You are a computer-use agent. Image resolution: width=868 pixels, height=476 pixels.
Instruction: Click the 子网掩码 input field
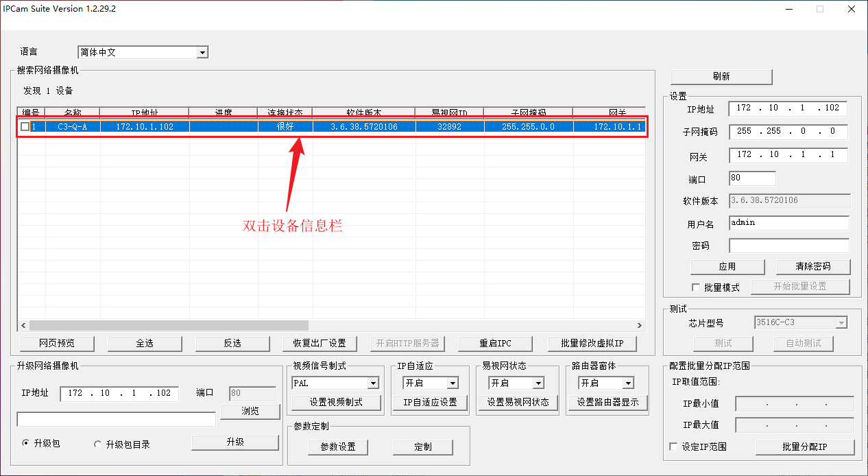788,132
